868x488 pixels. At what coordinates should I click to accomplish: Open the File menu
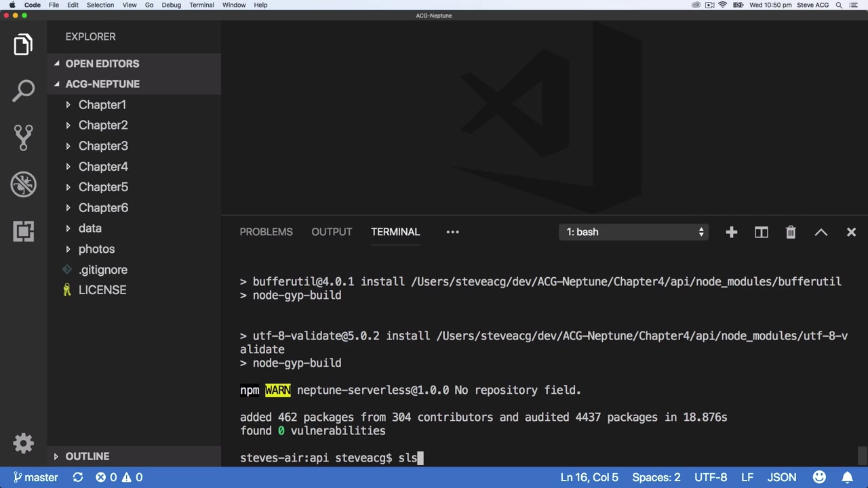point(54,5)
